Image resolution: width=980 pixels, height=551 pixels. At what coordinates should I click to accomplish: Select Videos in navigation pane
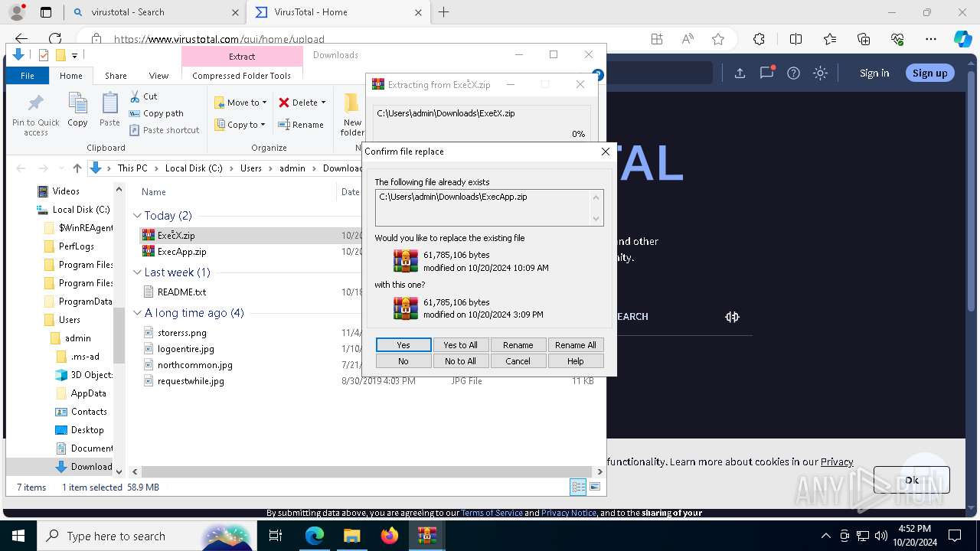click(65, 191)
